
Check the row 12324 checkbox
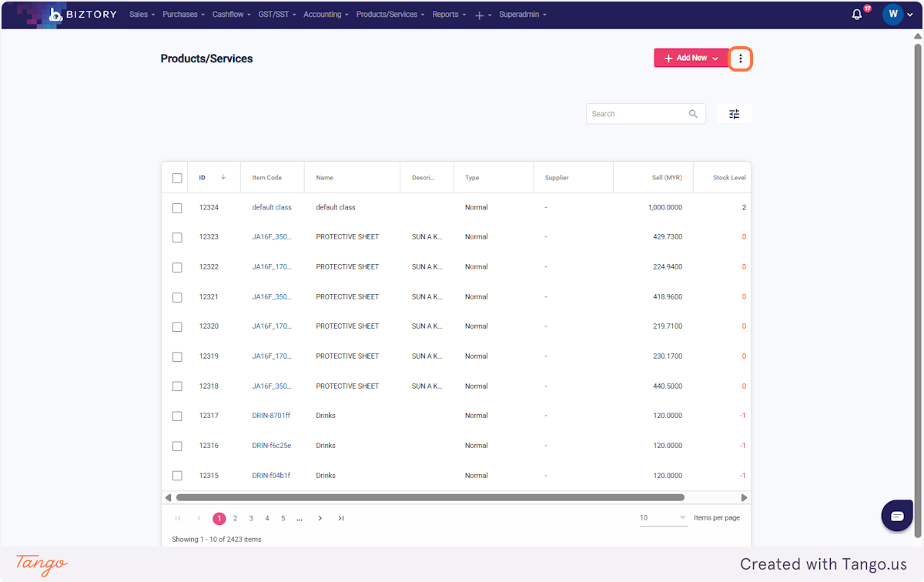pos(177,208)
